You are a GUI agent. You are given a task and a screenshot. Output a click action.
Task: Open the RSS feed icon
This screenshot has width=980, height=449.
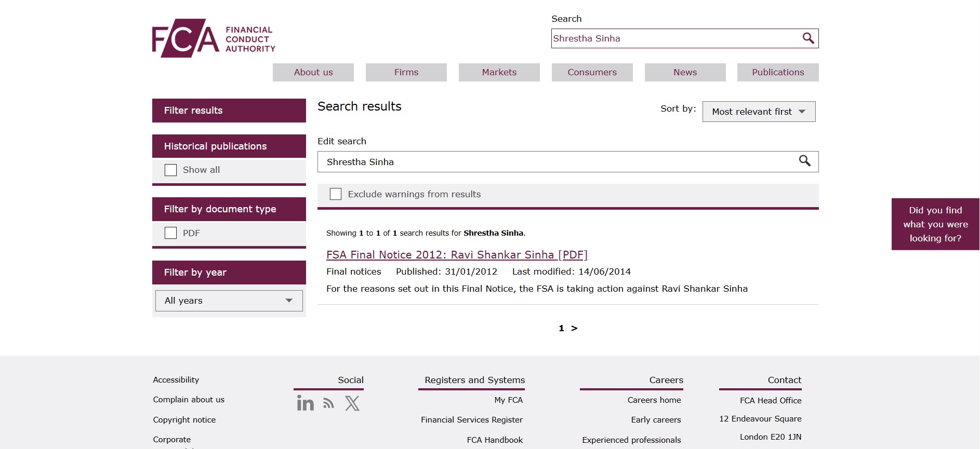point(328,403)
